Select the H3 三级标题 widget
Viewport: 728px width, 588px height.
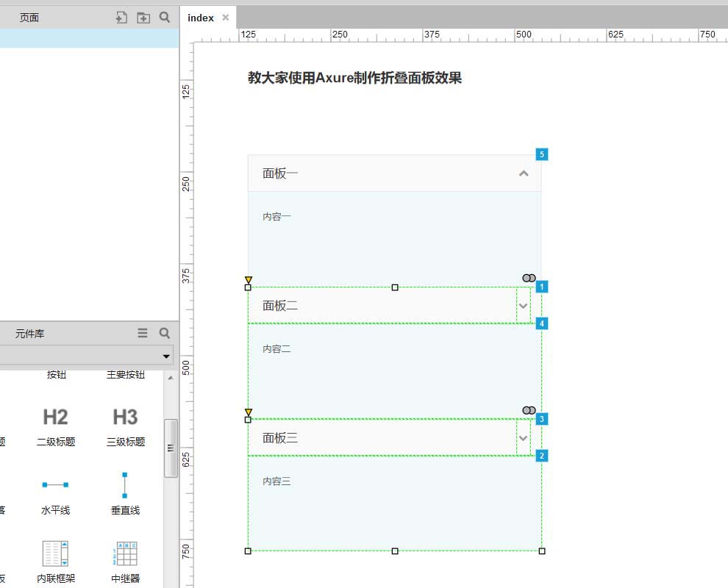click(124, 425)
